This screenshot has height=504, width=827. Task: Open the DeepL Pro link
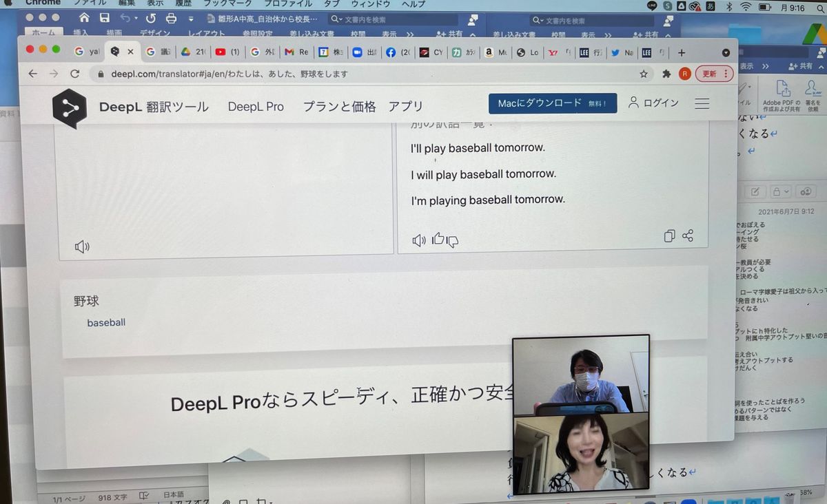256,107
